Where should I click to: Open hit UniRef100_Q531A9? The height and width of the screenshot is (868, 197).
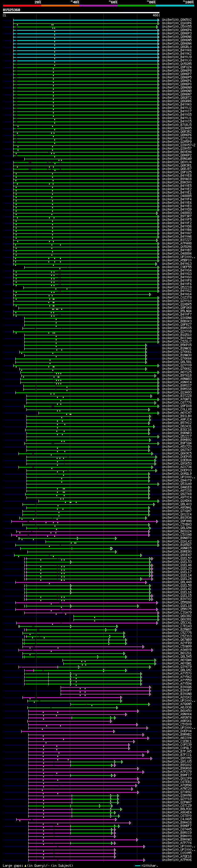click(x=177, y=484)
